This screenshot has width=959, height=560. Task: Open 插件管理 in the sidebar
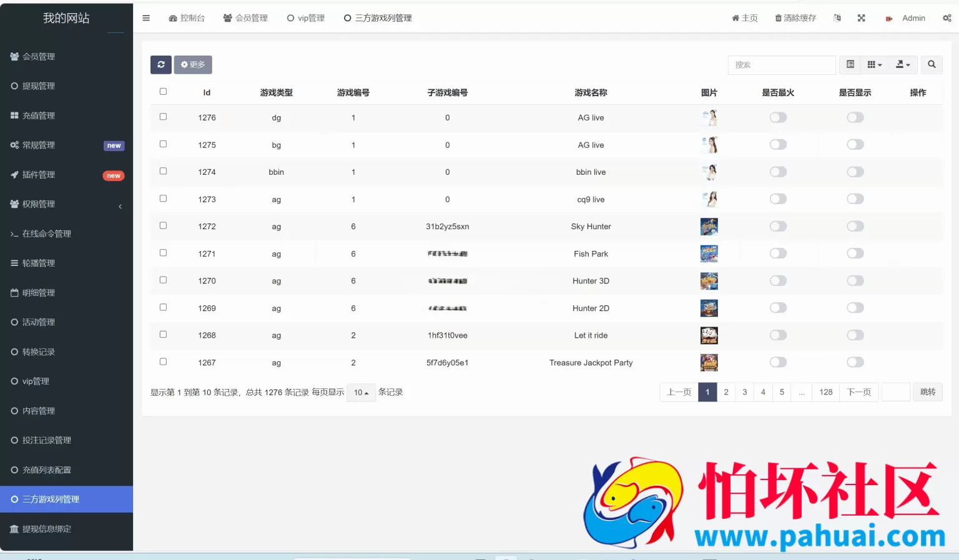point(66,175)
